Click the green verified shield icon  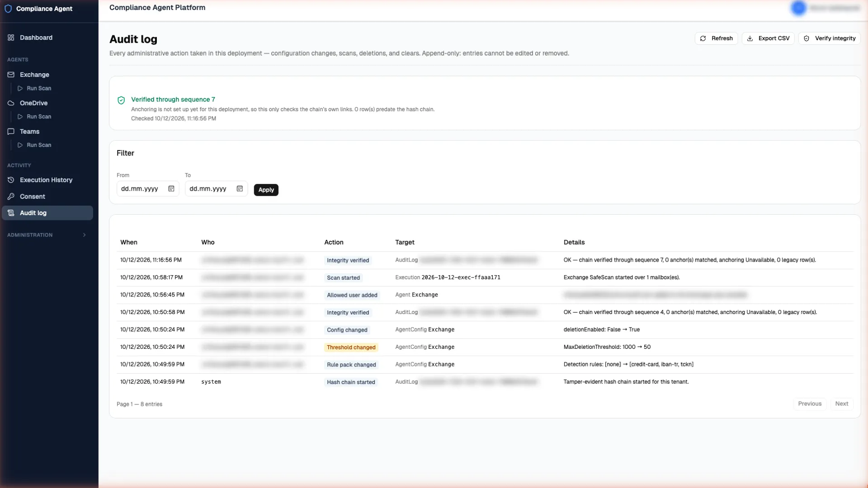pyautogui.click(x=121, y=100)
